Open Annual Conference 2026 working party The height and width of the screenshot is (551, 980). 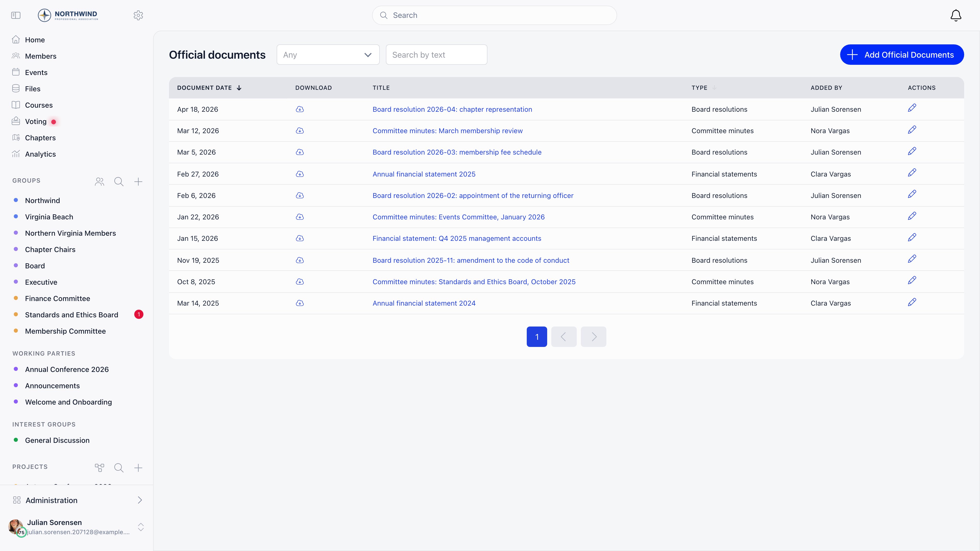coord(67,369)
